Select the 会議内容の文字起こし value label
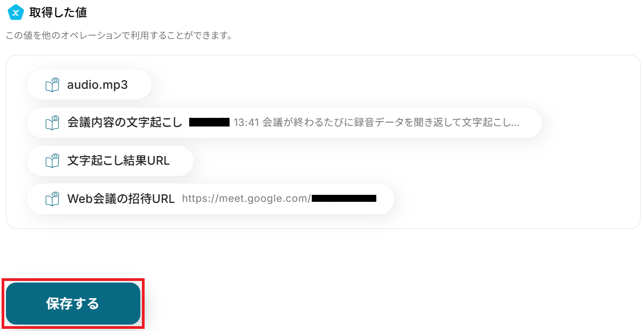Screen dimensions: 644x331 125,123
